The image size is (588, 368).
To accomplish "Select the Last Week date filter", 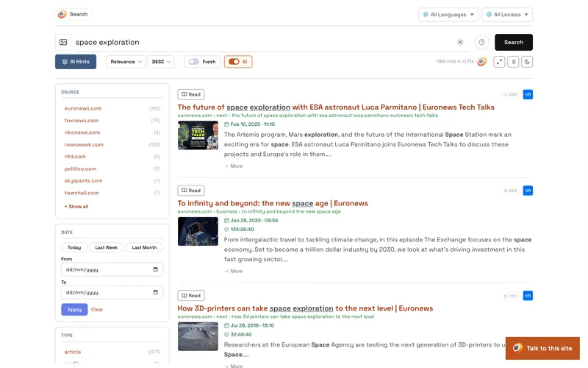I will tap(106, 247).
